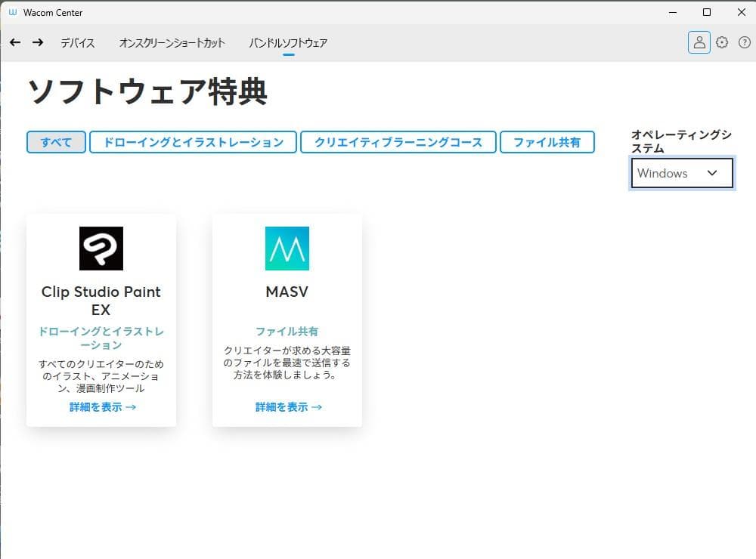
Task: Select the MASV software card
Action: pyautogui.click(x=287, y=320)
